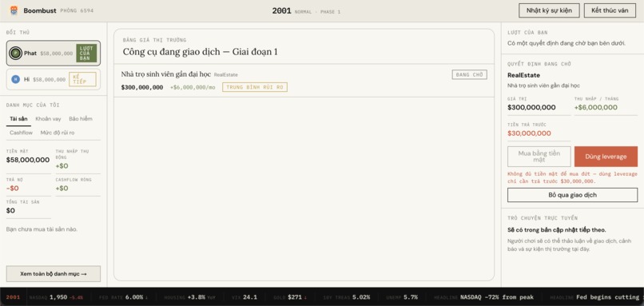Screen dimensions: 644x306
Task: Switch to the Cashflow tab
Action: (22, 133)
